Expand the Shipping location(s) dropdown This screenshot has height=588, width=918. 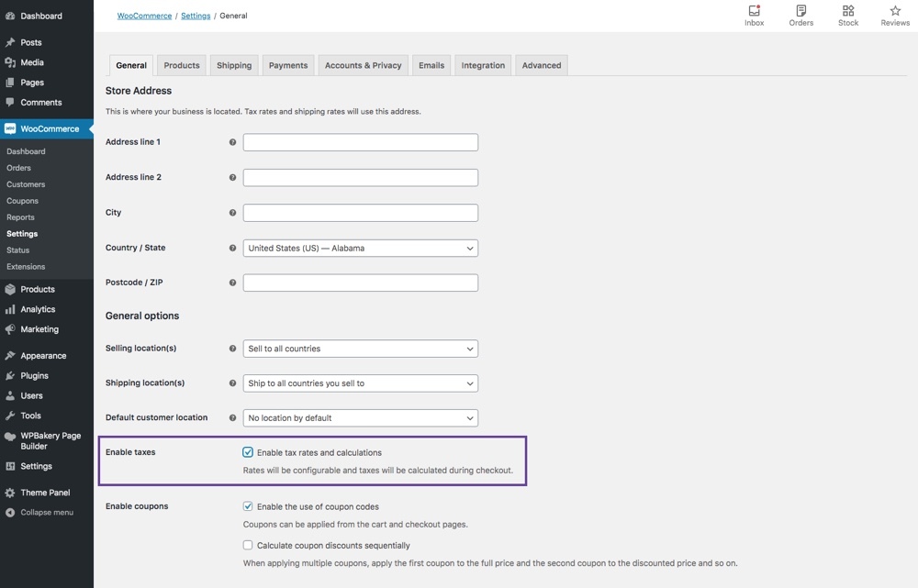(x=360, y=383)
